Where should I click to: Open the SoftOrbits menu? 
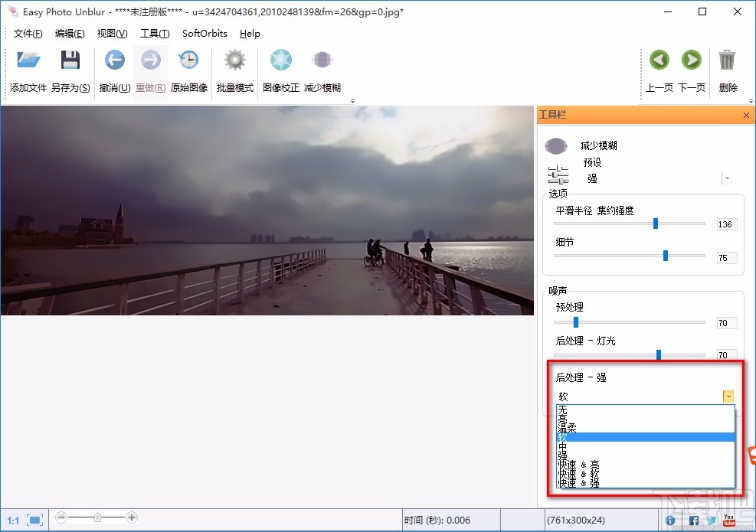(204, 34)
